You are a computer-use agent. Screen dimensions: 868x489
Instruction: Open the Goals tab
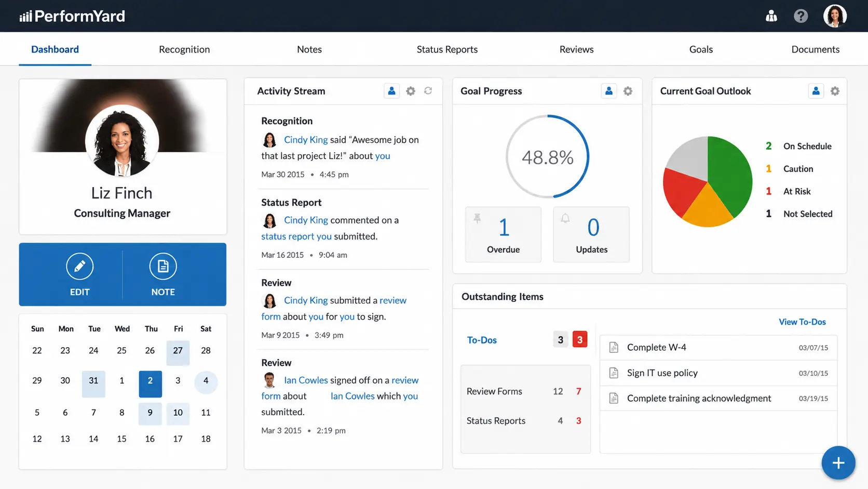coord(701,49)
